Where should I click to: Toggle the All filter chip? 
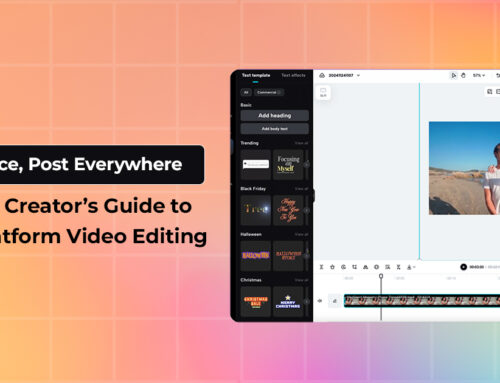(x=246, y=92)
